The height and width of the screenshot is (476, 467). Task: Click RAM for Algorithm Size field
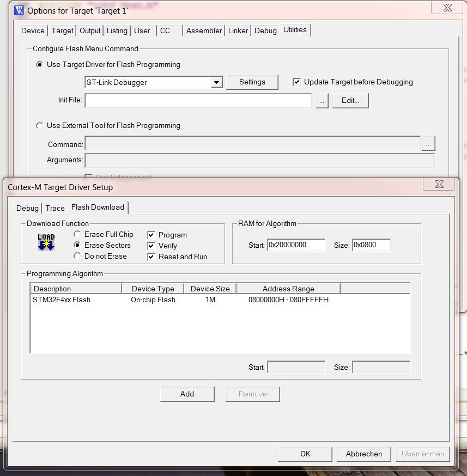coord(371,245)
